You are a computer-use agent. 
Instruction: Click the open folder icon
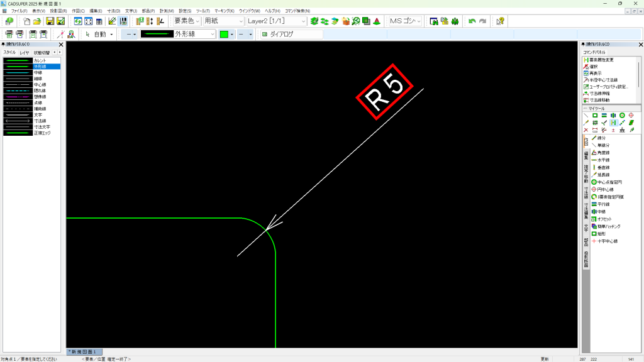click(x=37, y=21)
